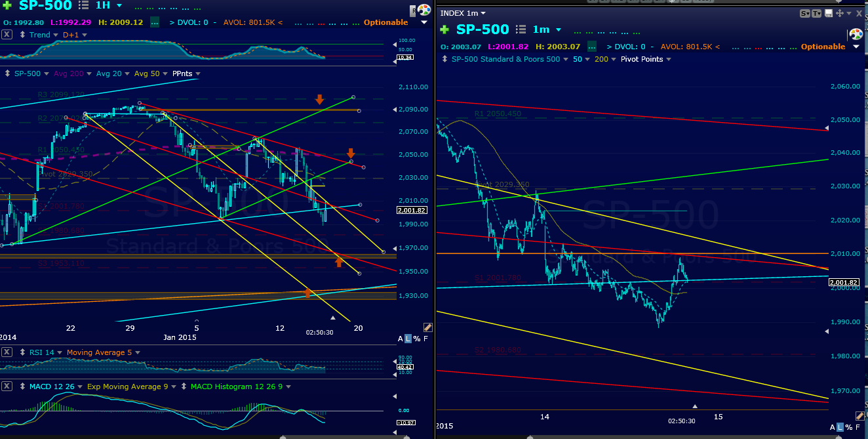Toggle percent scale in the 1H chart
The width and height of the screenshot is (868, 439).
click(x=416, y=339)
